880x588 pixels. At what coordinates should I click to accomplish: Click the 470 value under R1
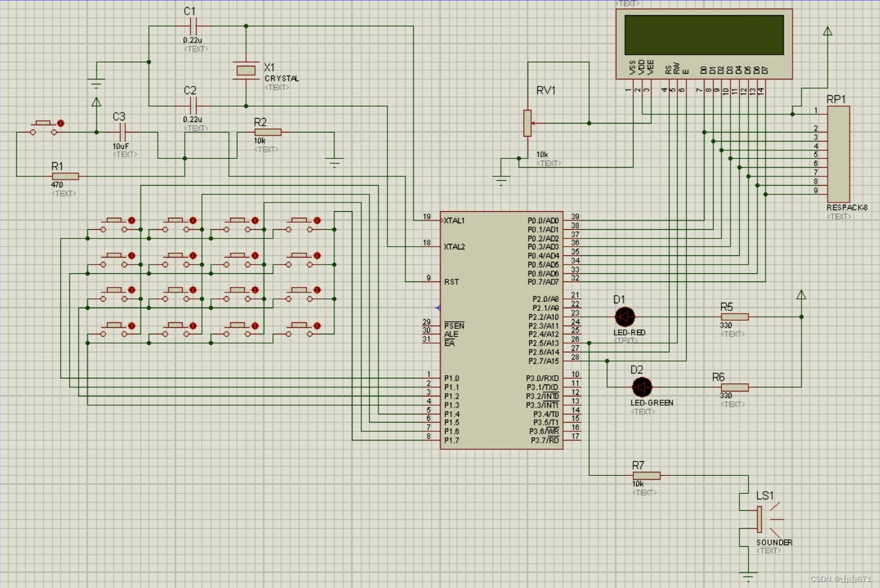57,185
